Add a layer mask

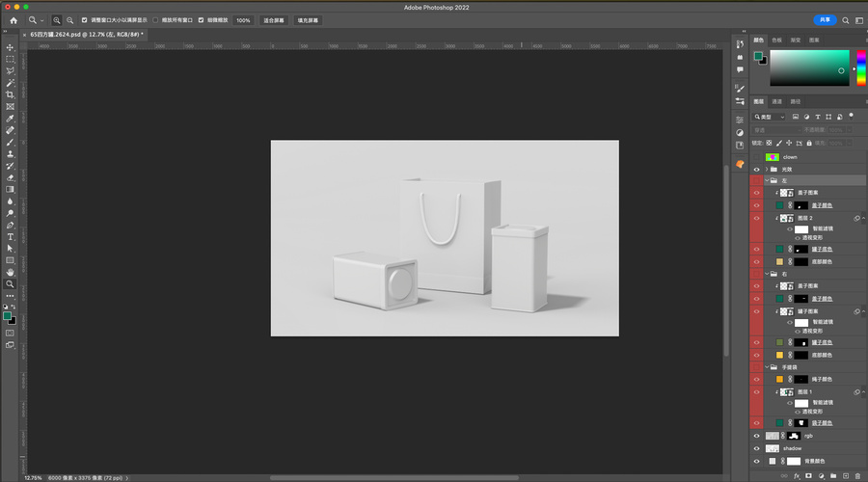pyautogui.click(x=809, y=476)
